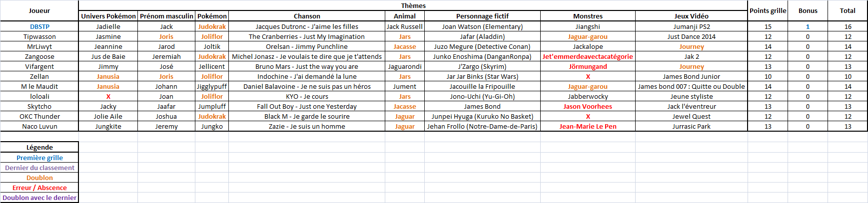Click the Jaguar-garou cell in Tipwasson row
868x203 pixels.
588,36
